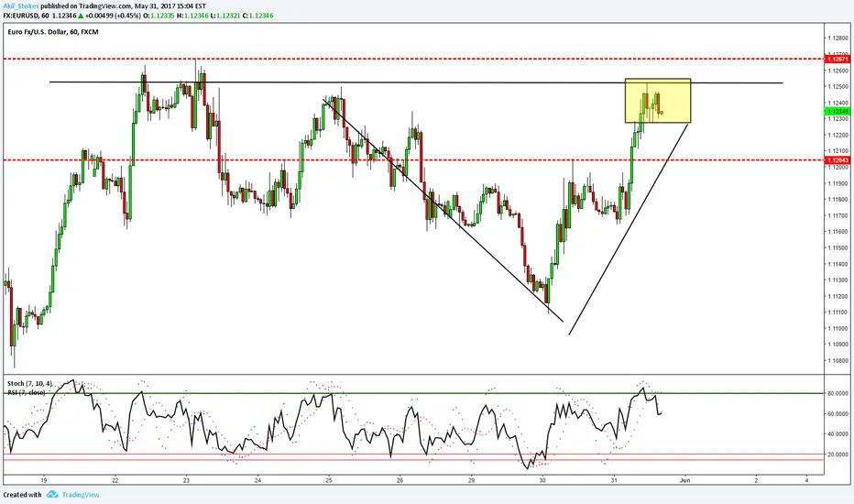Viewport: 854px width, 504px height.
Task: Click the 40.0000 oscillator scale label
Action: tap(838, 434)
